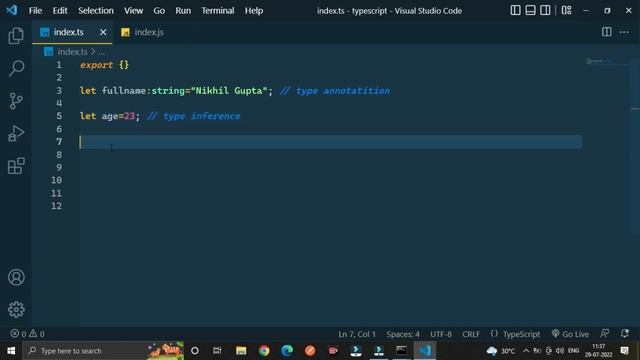Open the terminal icon on taskbar
Viewport: 640px width, 360px height.
click(x=401, y=351)
